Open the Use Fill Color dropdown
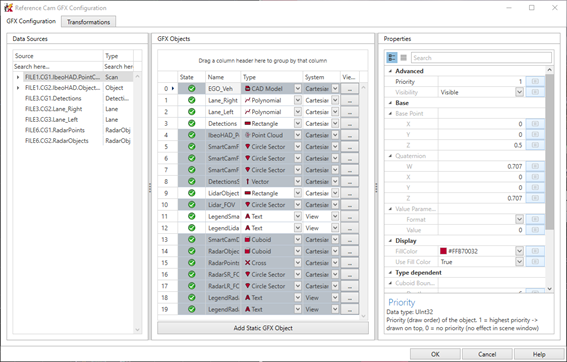567x362 pixels. click(519, 261)
